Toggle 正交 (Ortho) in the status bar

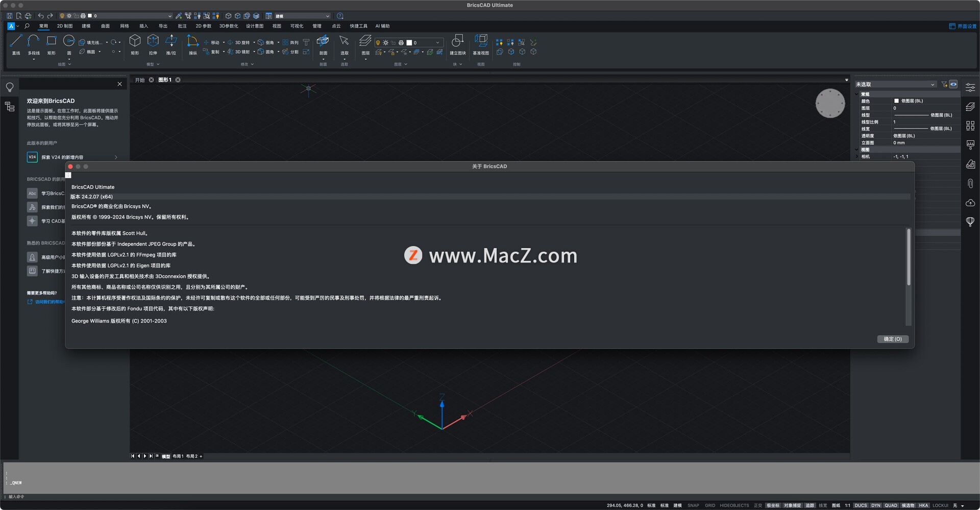pos(758,505)
